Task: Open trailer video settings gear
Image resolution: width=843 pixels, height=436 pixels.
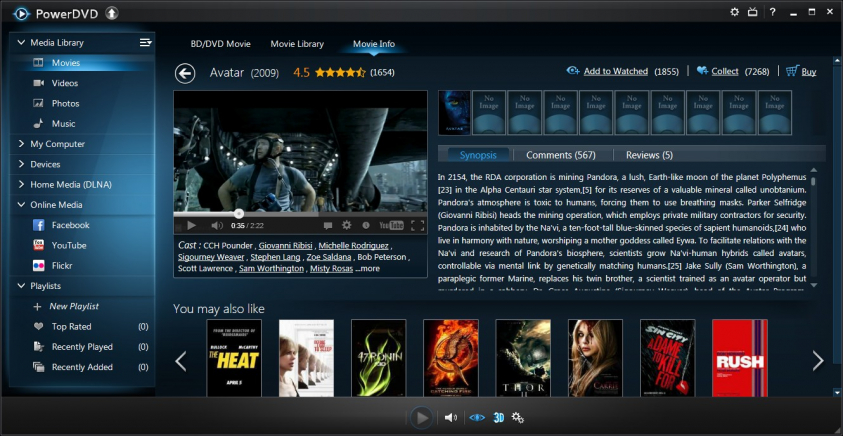Action: (346, 226)
